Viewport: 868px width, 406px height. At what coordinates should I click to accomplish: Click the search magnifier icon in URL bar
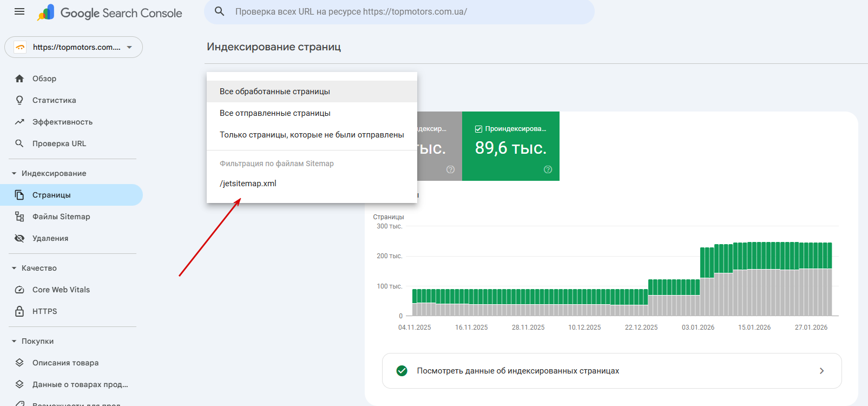219,11
